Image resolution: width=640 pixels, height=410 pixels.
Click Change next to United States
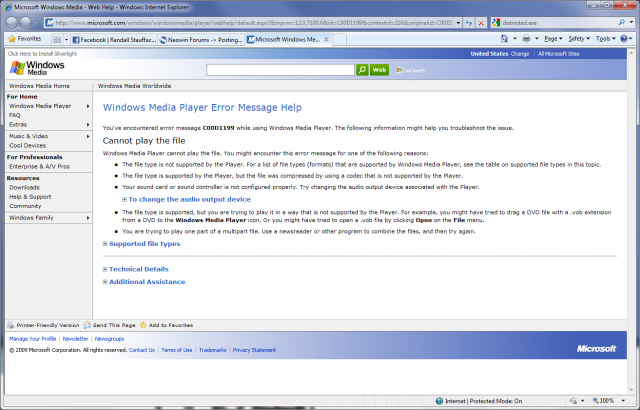click(x=520, y=54)
